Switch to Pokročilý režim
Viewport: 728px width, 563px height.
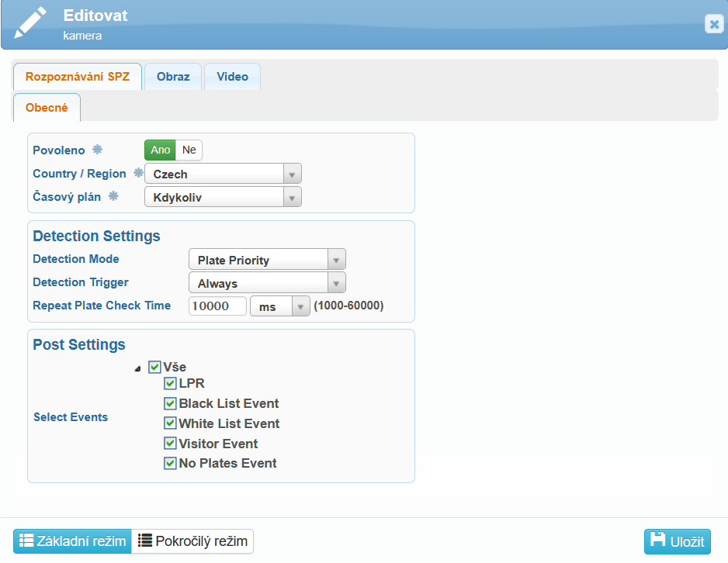coord(192,541)
